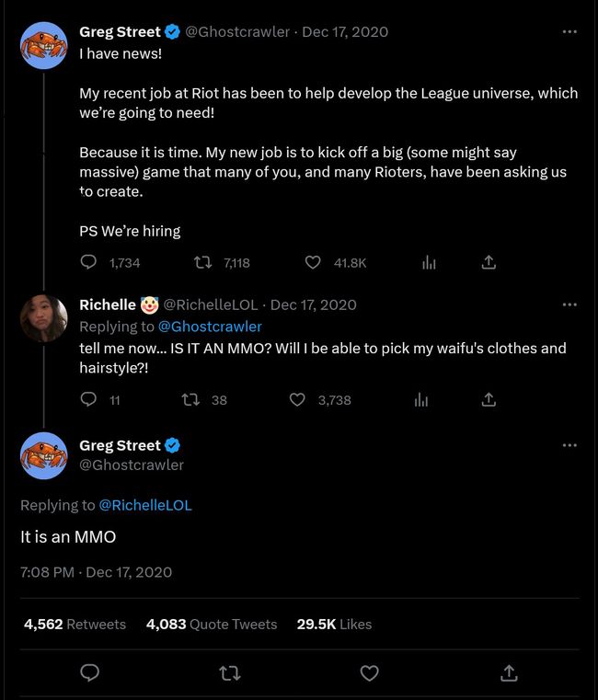Screen dimensions: 598x700
Task: Like Richelle's tweet with 3,738 likes
Action: (x=297, y=399)
